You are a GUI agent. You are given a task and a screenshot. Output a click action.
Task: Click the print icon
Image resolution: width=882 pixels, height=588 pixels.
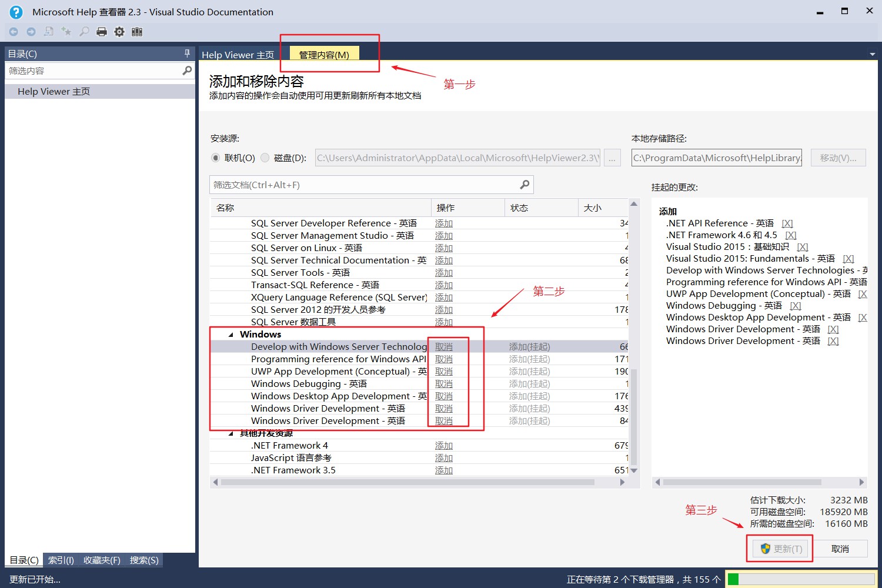102,31
